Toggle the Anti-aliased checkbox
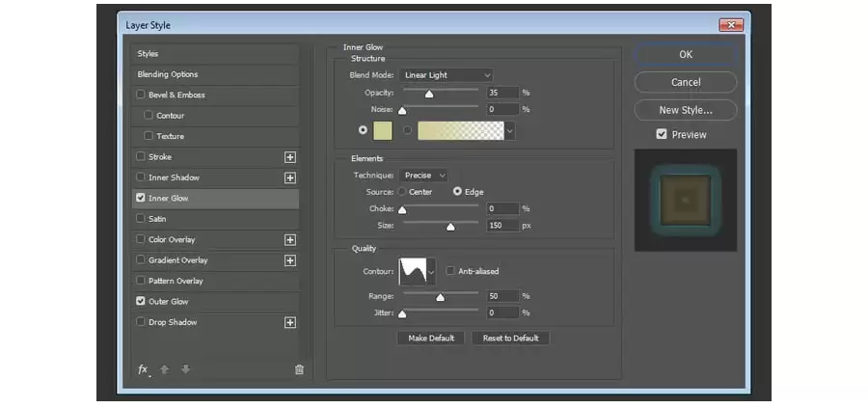 coord(450,271)
